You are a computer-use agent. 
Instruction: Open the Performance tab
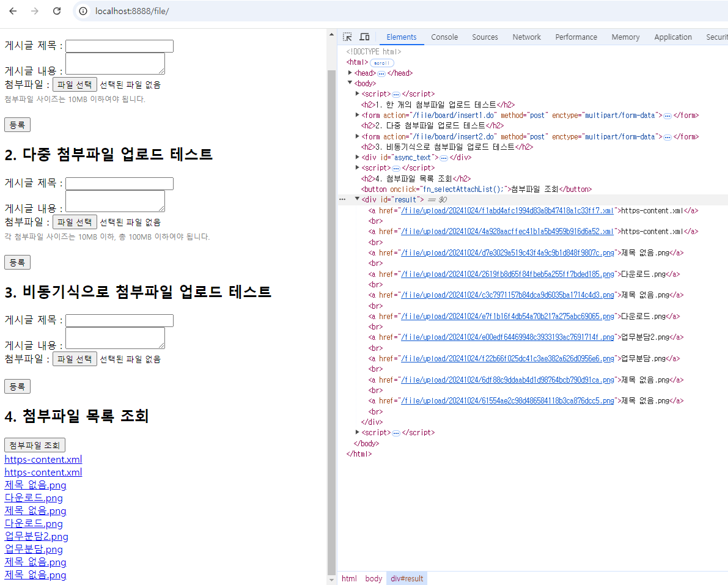[x=576, y=37]
